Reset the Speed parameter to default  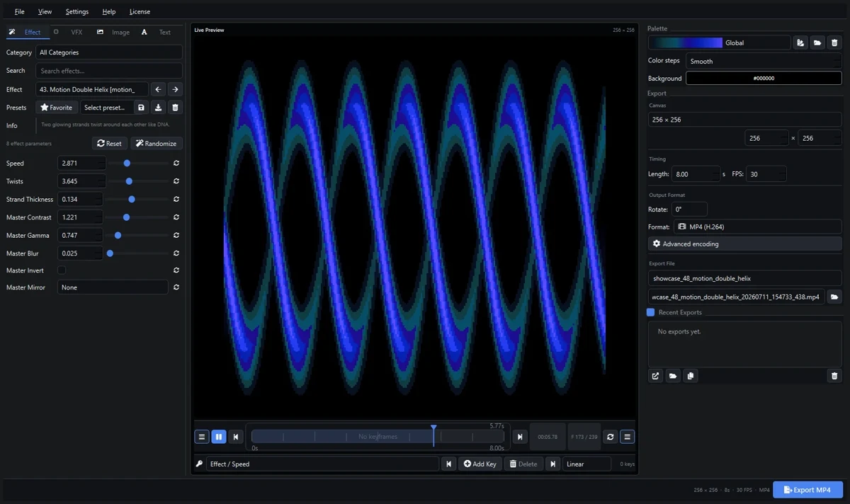[176, 164]
